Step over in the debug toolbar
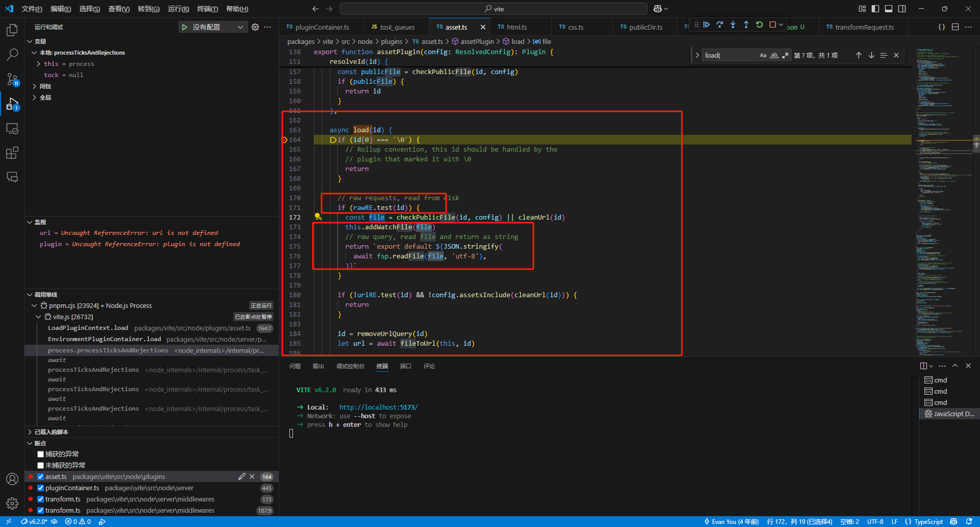Screen dimensions: 980x527 [x=720, y=25]
